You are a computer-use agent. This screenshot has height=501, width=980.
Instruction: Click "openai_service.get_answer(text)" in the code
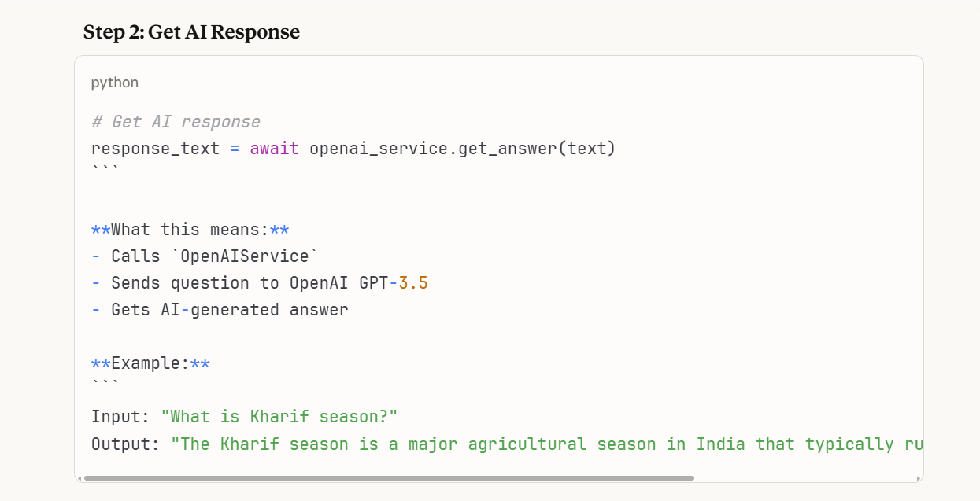point(462,149)
